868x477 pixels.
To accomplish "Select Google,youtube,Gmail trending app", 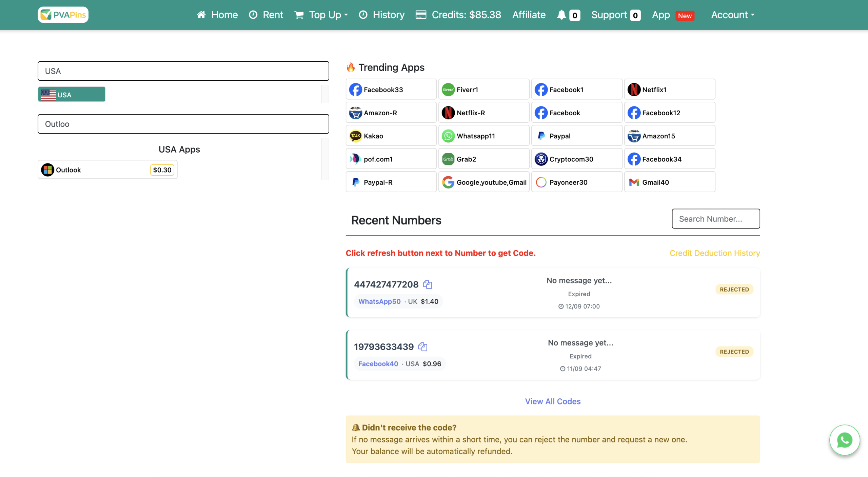I will tap(484, 182).
